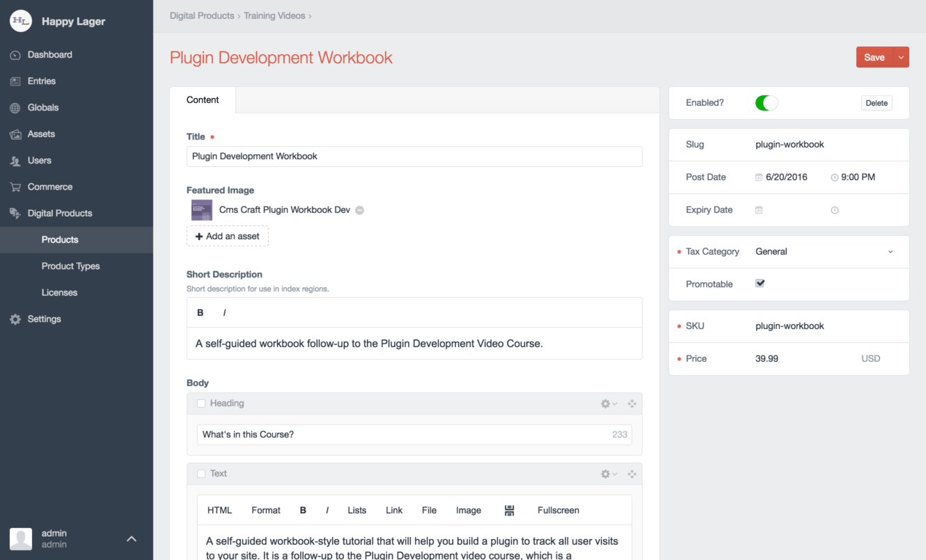Viewport: 926px width, 560px height.
Task: Insert a horizontal rule in Text editor
Action: pyautogui.click(x=510, y=511)
